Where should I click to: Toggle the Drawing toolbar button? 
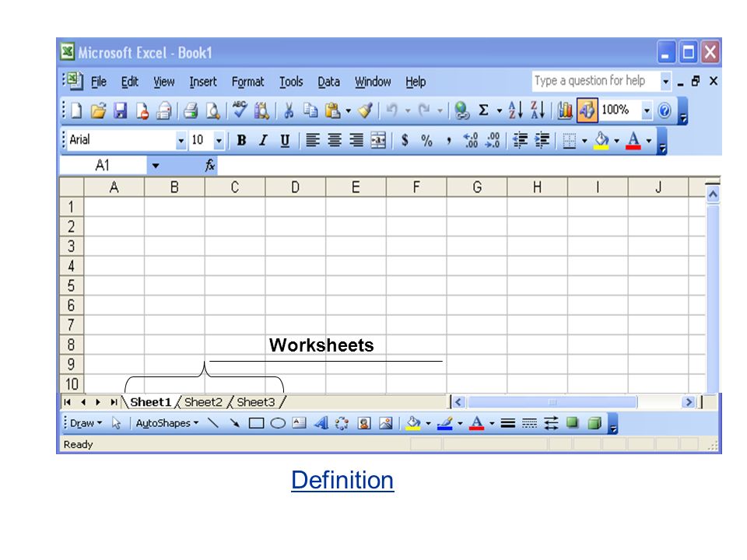[587, 110]
